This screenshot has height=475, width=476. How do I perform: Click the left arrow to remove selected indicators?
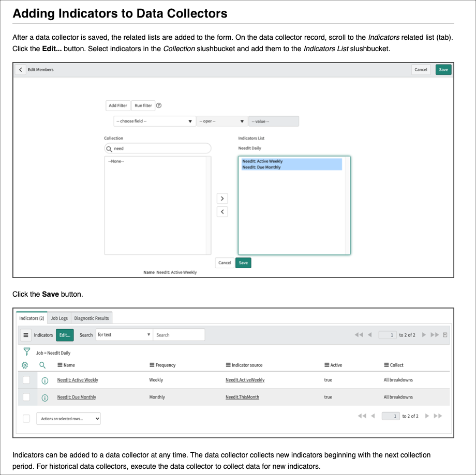pyautogui.click(x=222, y=211)
